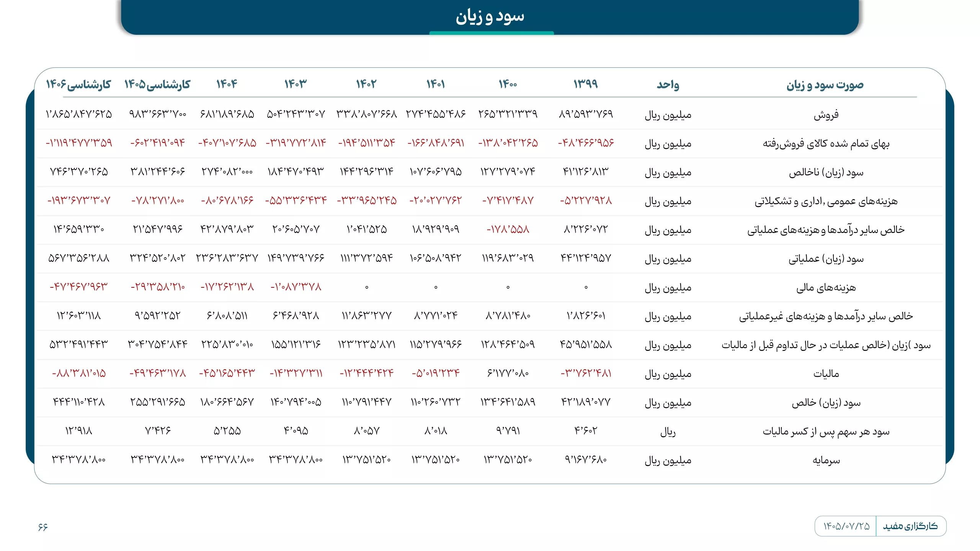980x551 pixels.
Task: Click the '۱۴۰۰' year column header
Action: click(x=508, y=84)
